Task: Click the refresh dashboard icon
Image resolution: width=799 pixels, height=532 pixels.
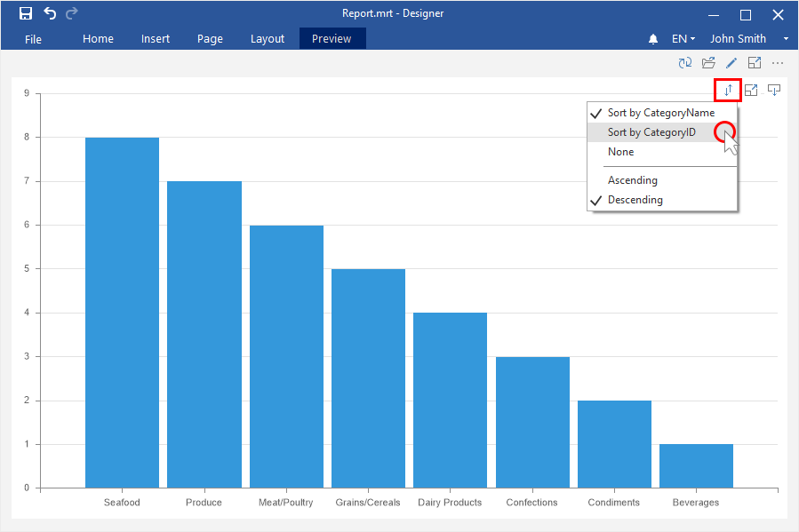Action: (684, 63)
